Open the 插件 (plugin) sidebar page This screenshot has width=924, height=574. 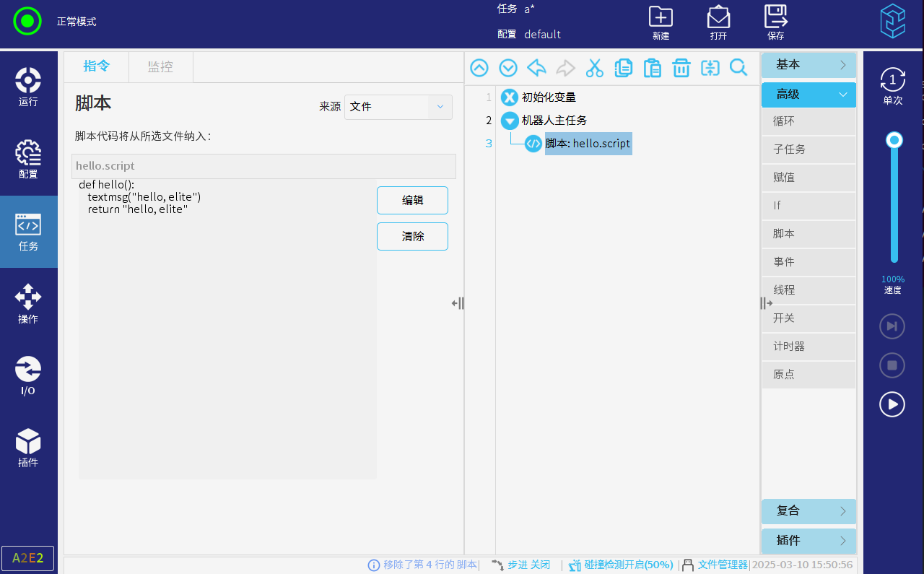click(x=28, y=448)
